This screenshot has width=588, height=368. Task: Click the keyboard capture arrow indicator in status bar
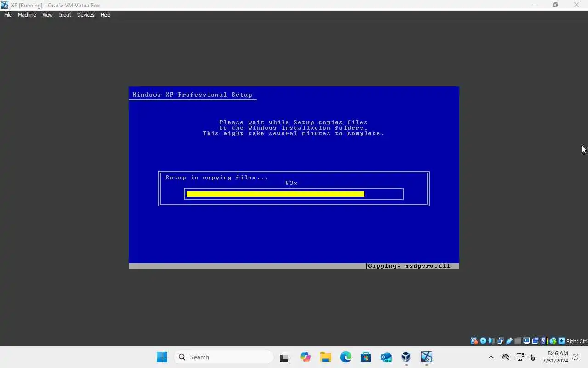[x=561, y=341]
